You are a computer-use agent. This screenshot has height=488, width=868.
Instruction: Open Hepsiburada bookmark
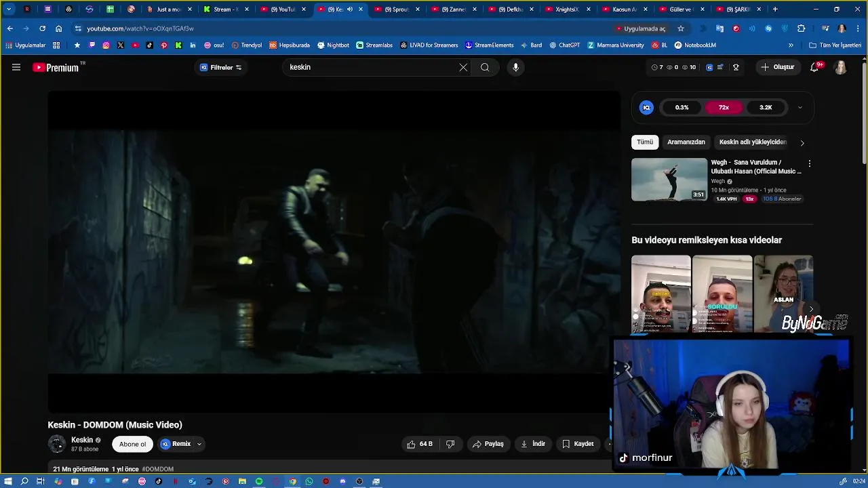290,45
